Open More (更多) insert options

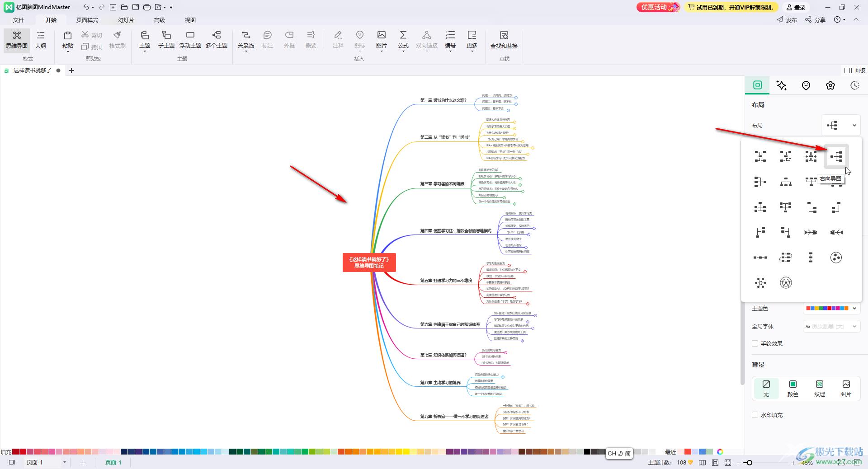(x=472, y=40)
